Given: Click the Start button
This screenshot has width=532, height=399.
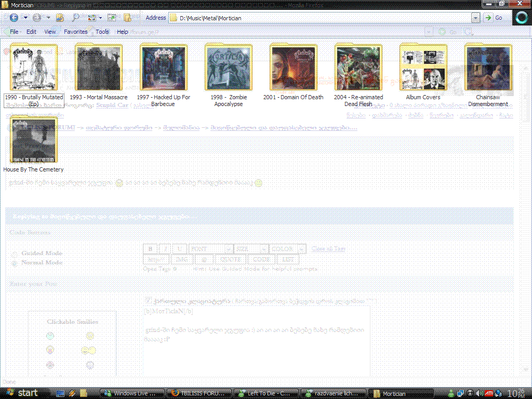Looking at the screenshot, I should (22, 393).
